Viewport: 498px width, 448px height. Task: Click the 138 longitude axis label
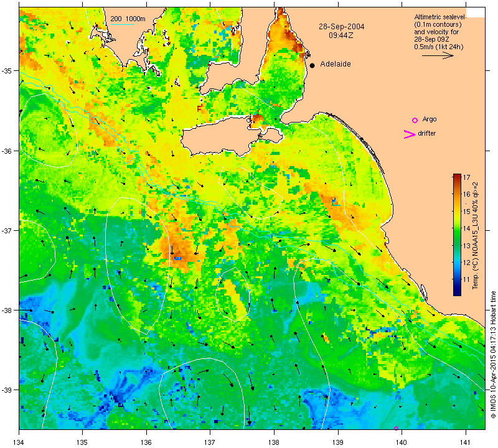pos(274,442)
